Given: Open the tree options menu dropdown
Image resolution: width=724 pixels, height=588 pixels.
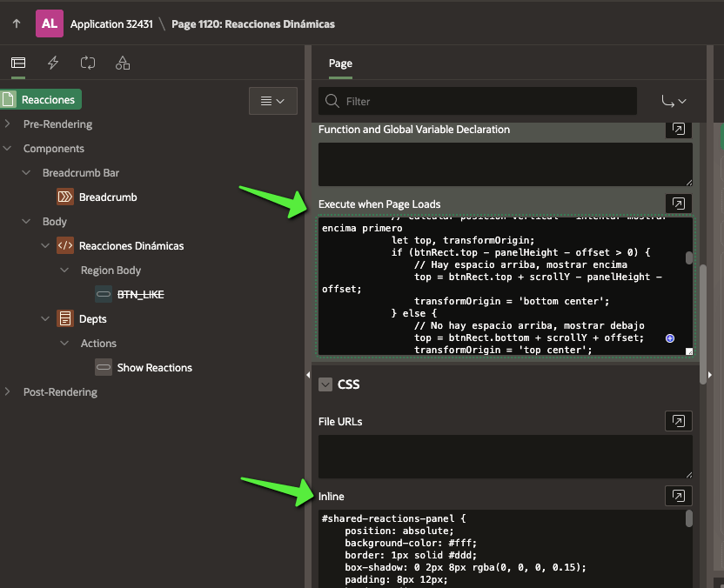Looking at the screenshot, I should 272,101.
